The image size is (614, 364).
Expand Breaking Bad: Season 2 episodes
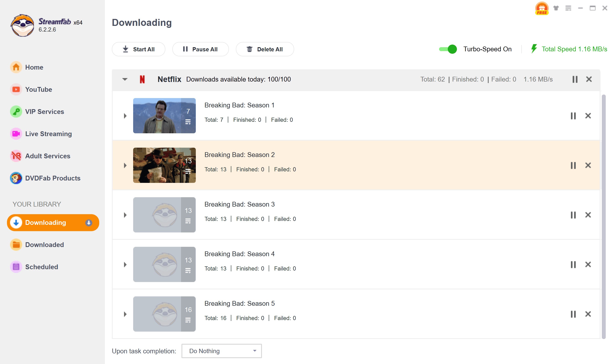125,165
